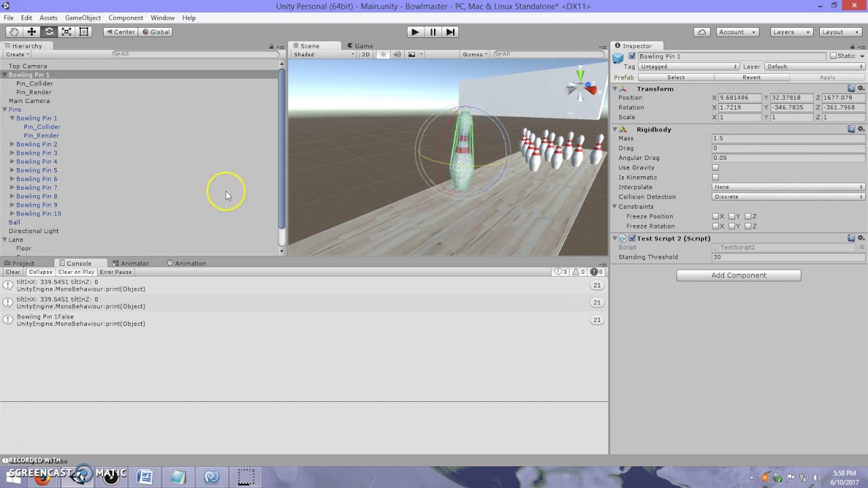
Task: Open the GameObject menu
Action: click(x=83, y=18)
